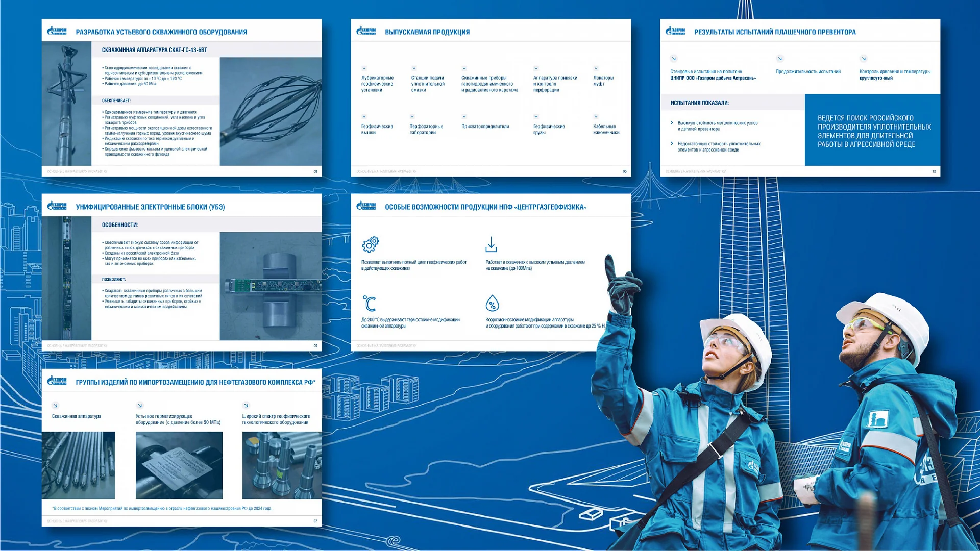Click title 'Группы изделий по импортозамещению'
This screenshot has height=551, width=980.
click(x=195, y=382)
